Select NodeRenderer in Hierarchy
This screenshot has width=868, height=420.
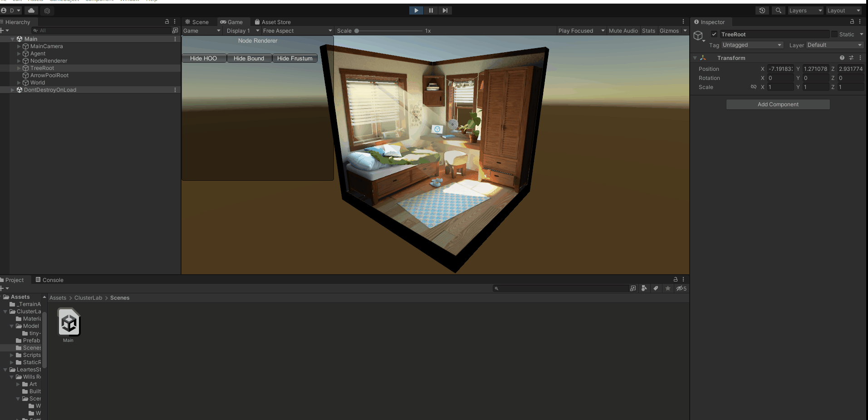pyautogui.click(x=49, y=61)
